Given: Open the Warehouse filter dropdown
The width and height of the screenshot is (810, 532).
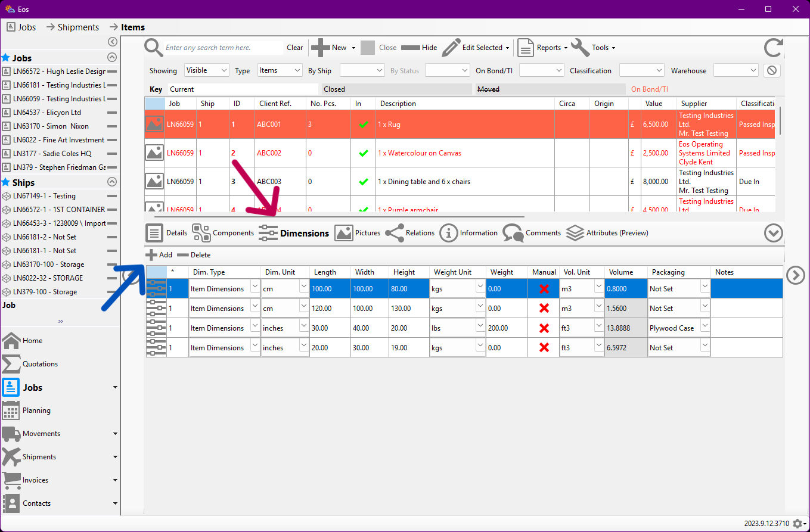Looking at the screenshot, I should pyautogui.click(x=736, y=70).
